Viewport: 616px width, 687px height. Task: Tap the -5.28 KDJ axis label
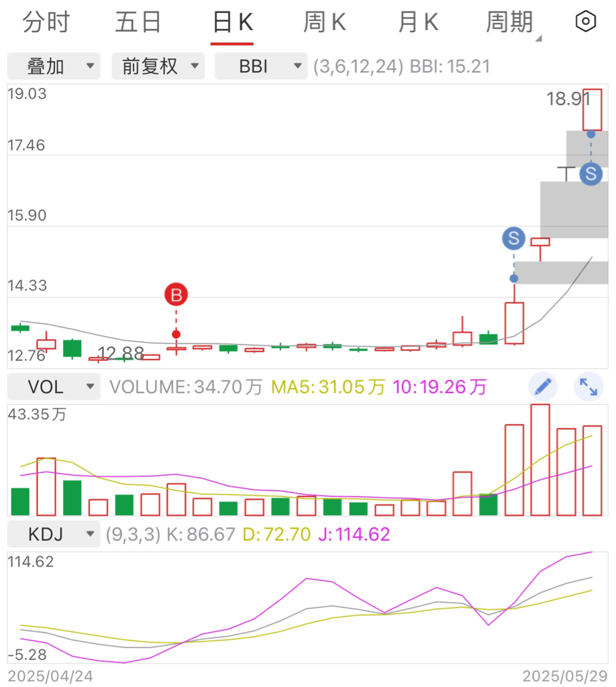27,655
